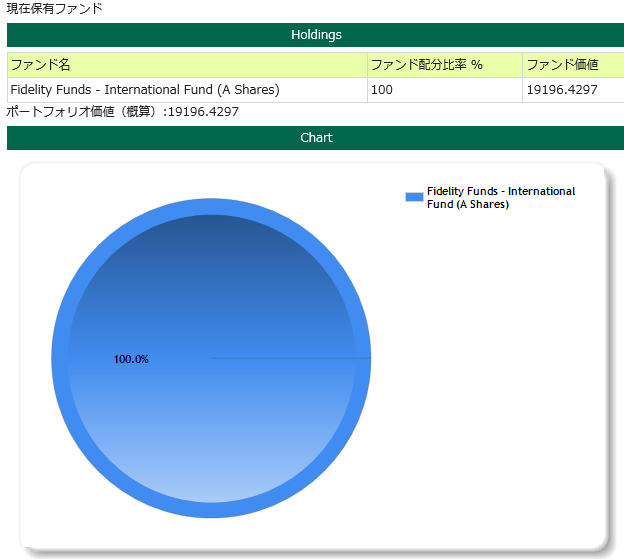The width and height of the screenshot is (624, 559).
Task: Click the 現在保有ファンド page heading
Action: pos(54,8)
